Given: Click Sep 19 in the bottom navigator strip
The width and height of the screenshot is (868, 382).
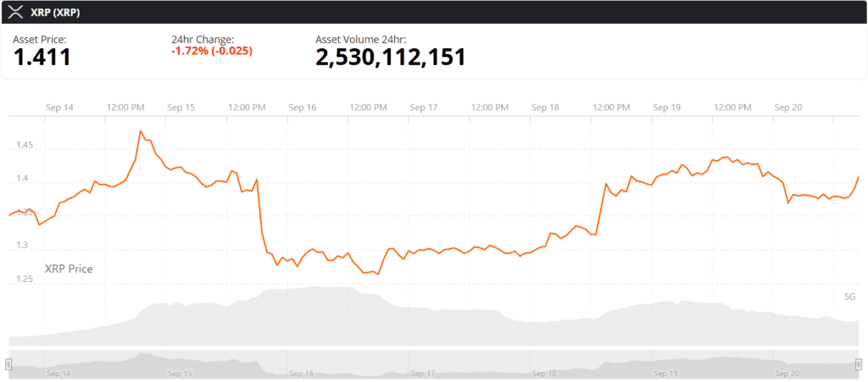Looking at the screenshot, I should click(x=666, y=374).
